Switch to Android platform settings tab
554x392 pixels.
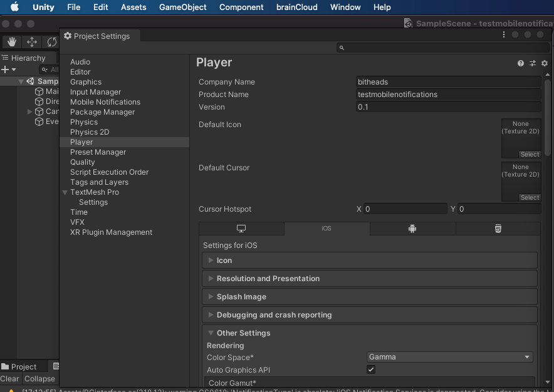coord(412,229)
